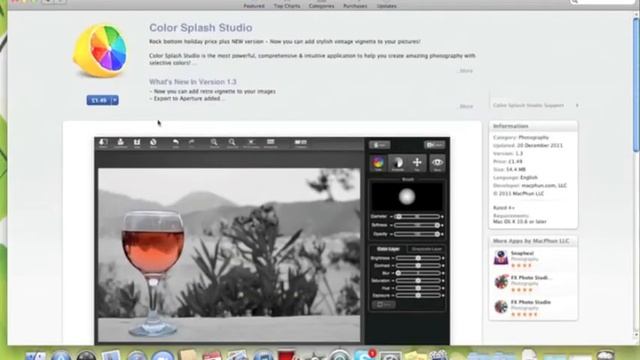Click the Category 'Photography' value
This screenshot has width=640, height=360.
click(x=533, y=138)
